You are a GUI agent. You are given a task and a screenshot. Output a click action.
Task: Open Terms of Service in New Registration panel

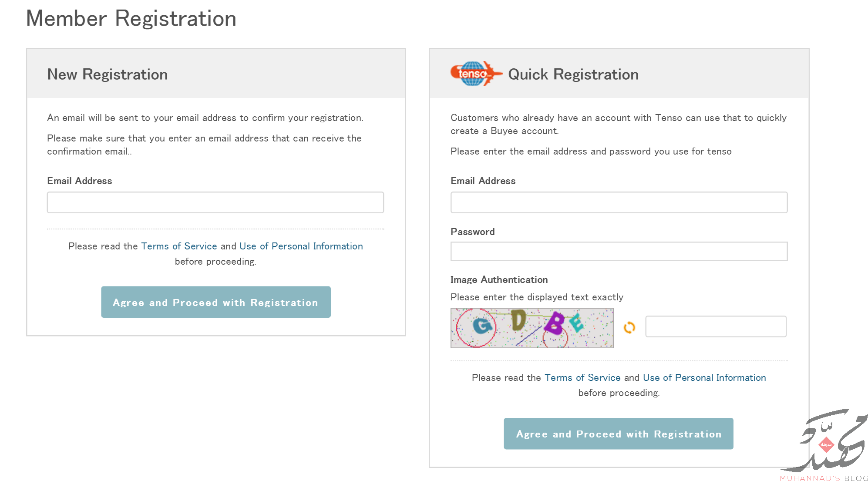click(x=179, y=246)
